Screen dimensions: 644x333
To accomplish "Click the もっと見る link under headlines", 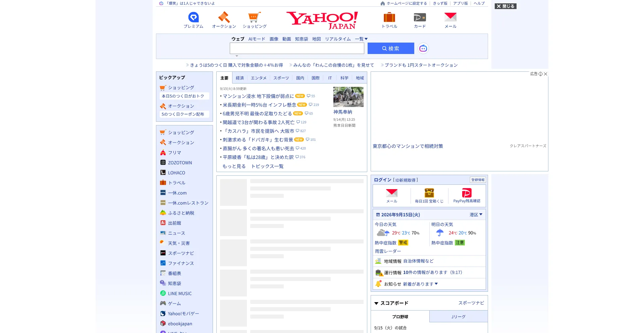I will coord(234,166).
